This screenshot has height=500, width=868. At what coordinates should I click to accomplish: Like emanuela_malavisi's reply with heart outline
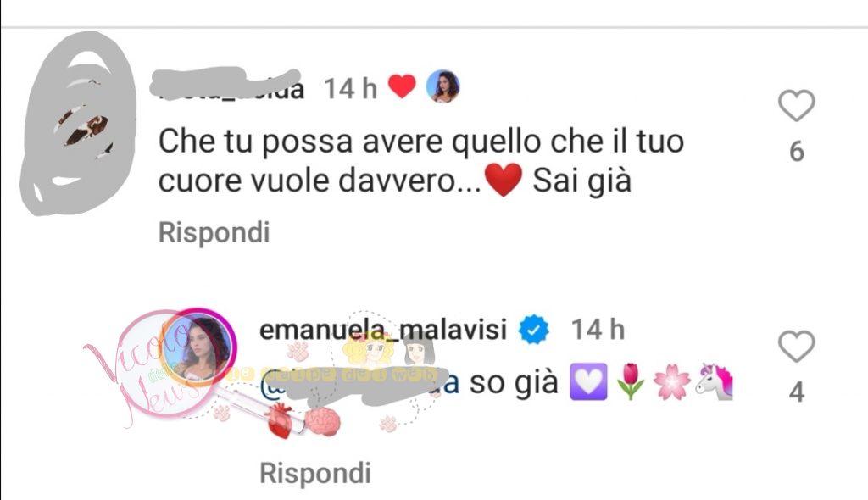tap(796, 346)
